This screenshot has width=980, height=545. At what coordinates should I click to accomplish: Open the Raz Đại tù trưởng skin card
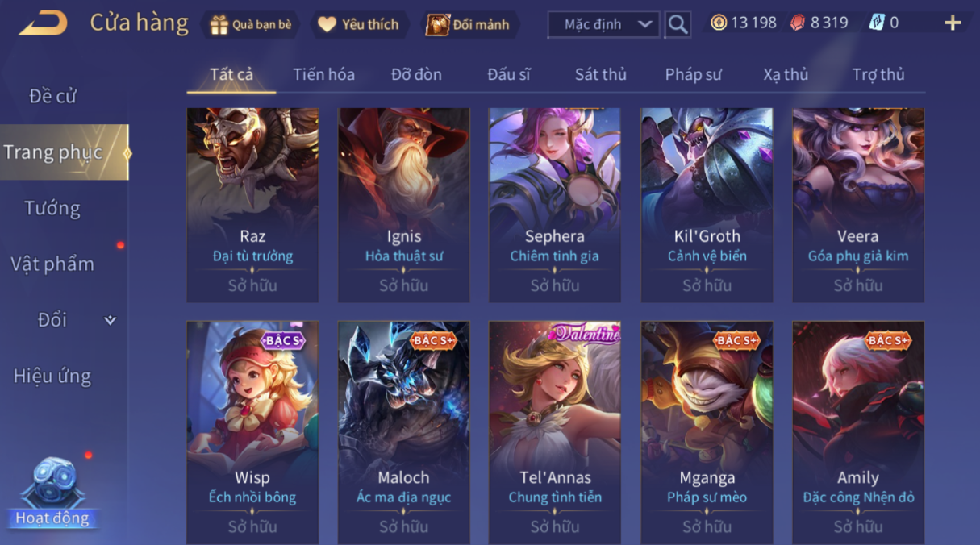coord(252,206)
